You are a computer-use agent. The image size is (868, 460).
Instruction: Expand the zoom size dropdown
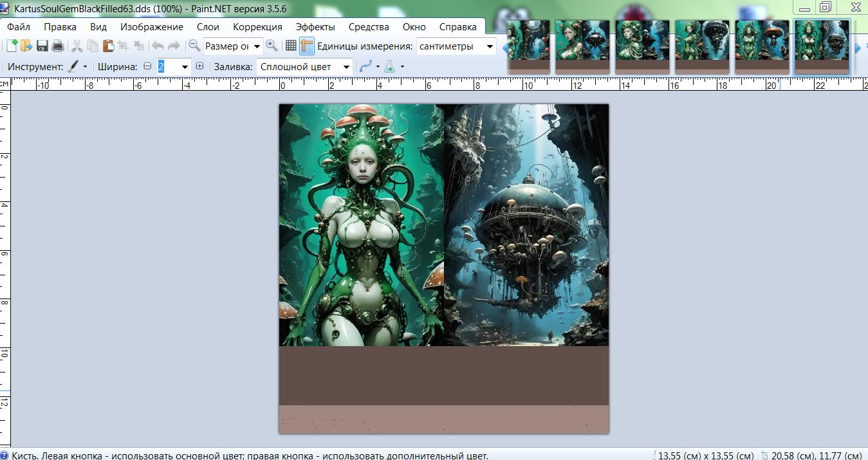click(x=257, y=46)
